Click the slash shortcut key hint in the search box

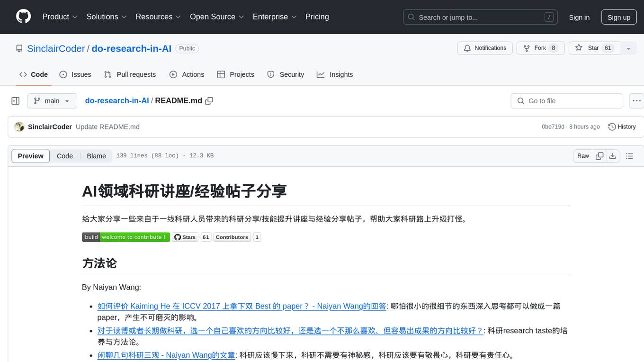coord(549,17)
